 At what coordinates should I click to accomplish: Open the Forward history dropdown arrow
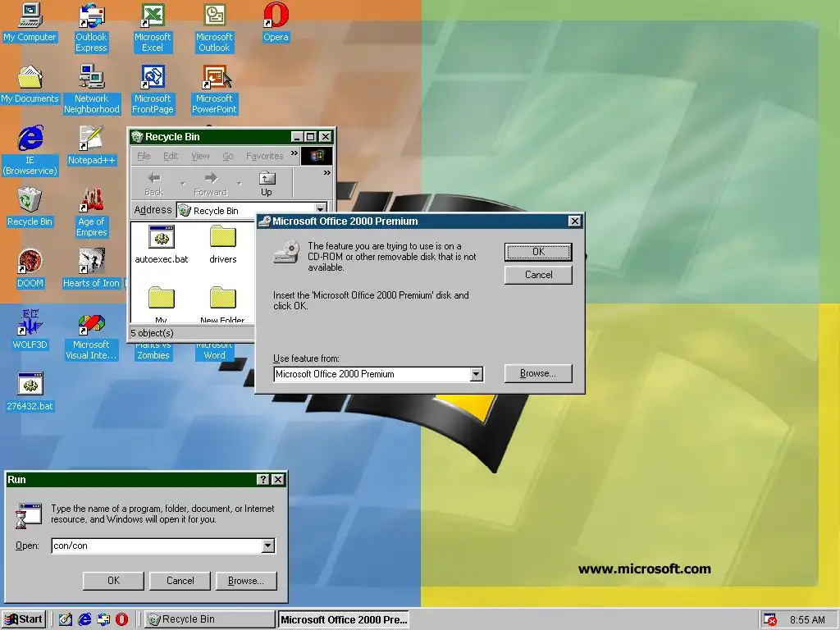click(x=239, y=184)
